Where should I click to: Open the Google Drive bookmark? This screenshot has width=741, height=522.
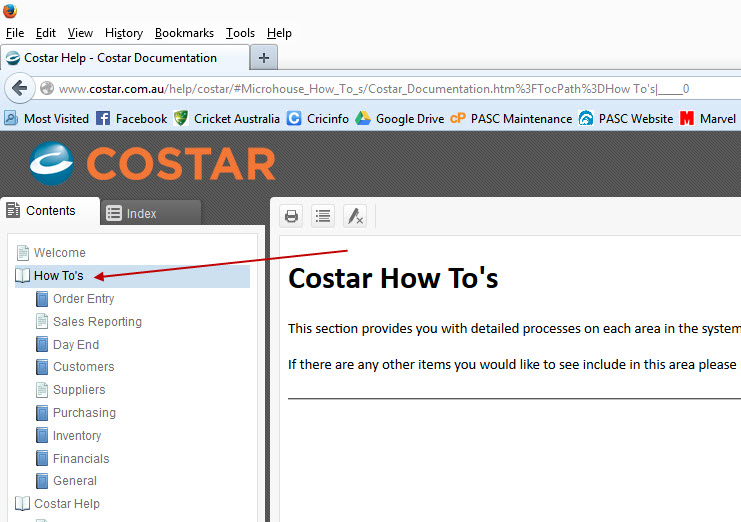(399, 118)
